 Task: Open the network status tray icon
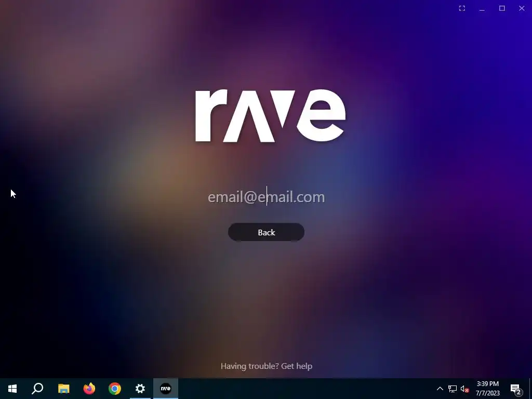point(453,389)
